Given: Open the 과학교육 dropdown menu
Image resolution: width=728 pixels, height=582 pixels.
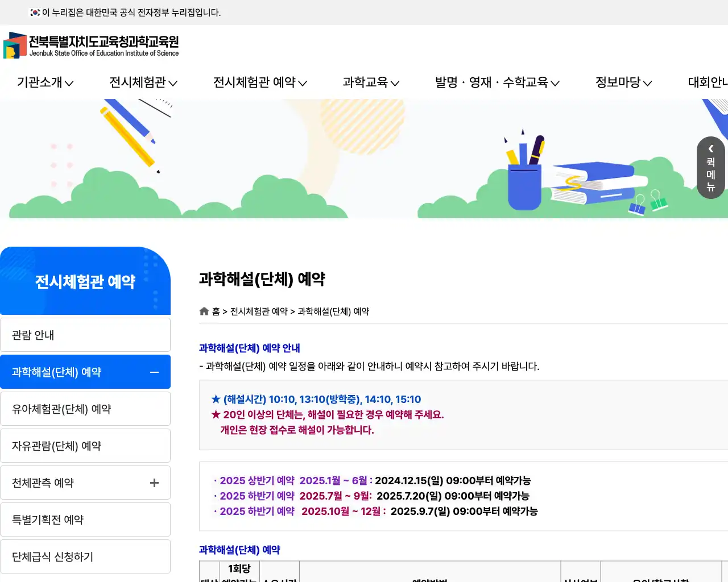Looking at the screenshot, I should coord(367,82).
